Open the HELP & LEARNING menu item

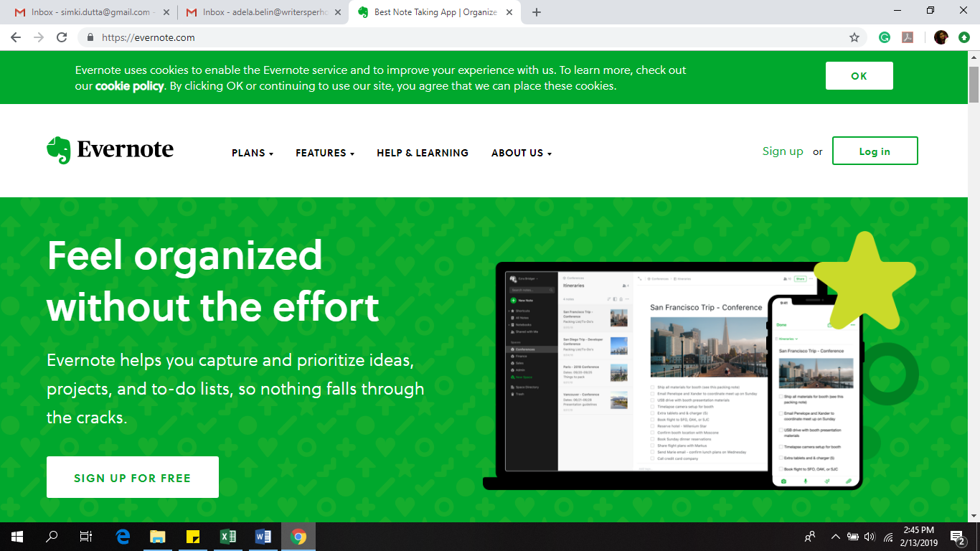point(422,153)
